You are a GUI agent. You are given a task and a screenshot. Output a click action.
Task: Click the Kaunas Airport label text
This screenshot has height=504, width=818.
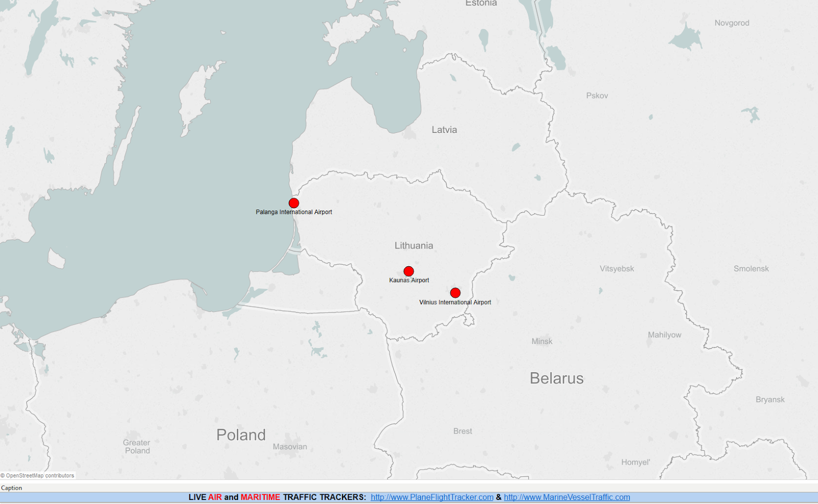coord(410,280)
